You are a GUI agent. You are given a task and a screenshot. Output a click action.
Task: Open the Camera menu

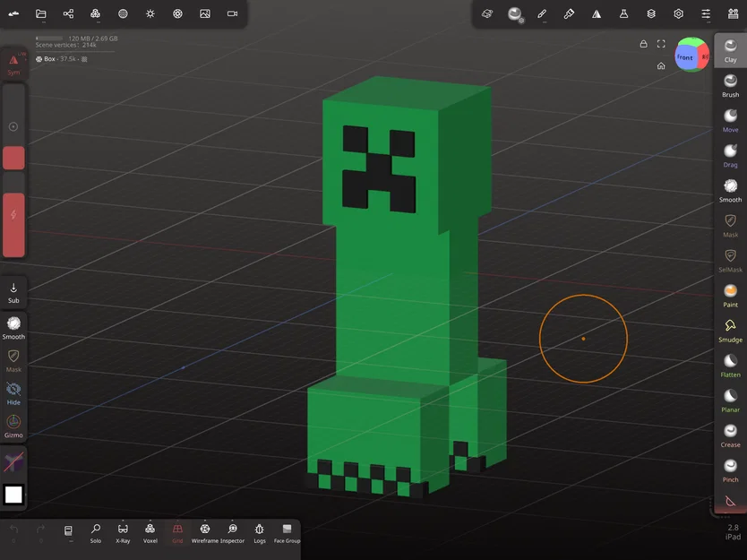point(233,13)
